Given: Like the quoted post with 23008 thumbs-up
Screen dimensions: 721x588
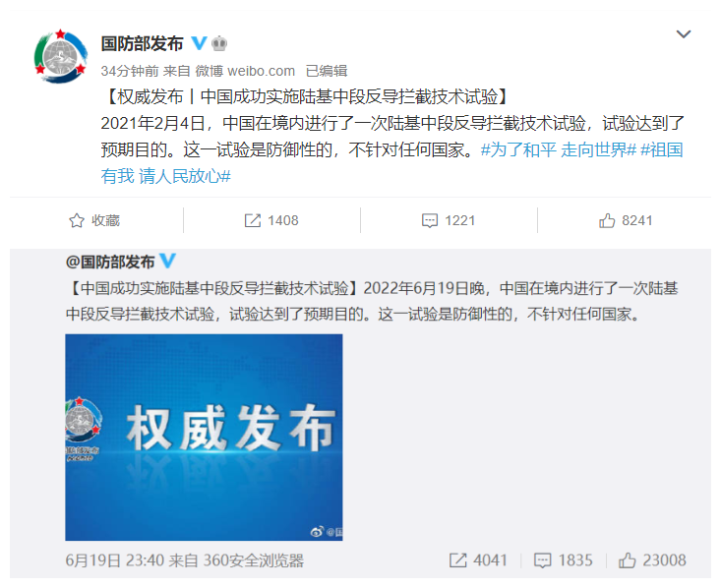Looking at the screenshot, I should tap(652, 560).
